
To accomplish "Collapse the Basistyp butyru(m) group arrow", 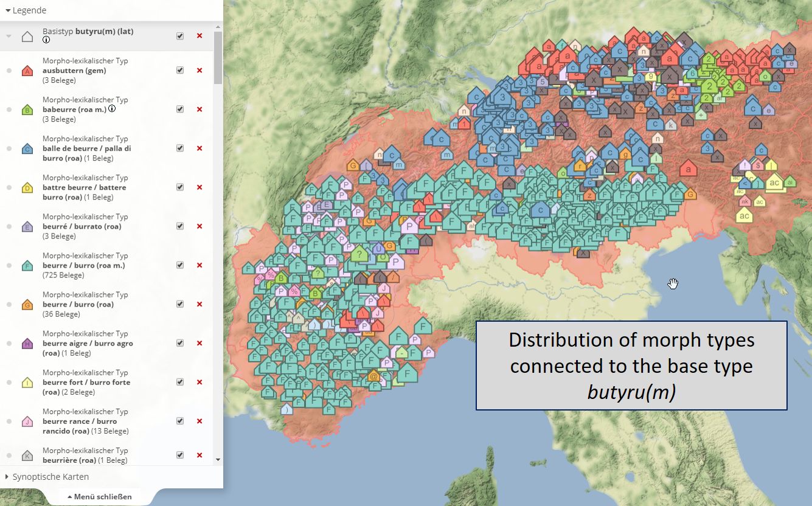I will click(9, 36).
